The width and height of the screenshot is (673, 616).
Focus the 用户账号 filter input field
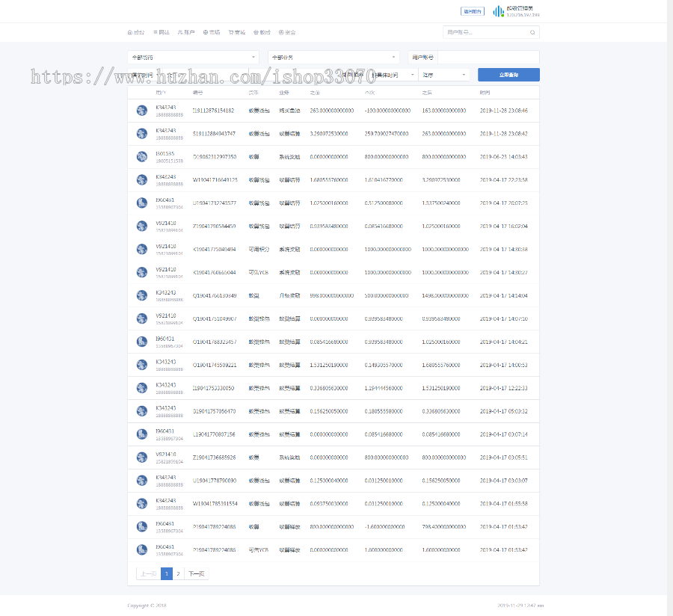(488, 57)
